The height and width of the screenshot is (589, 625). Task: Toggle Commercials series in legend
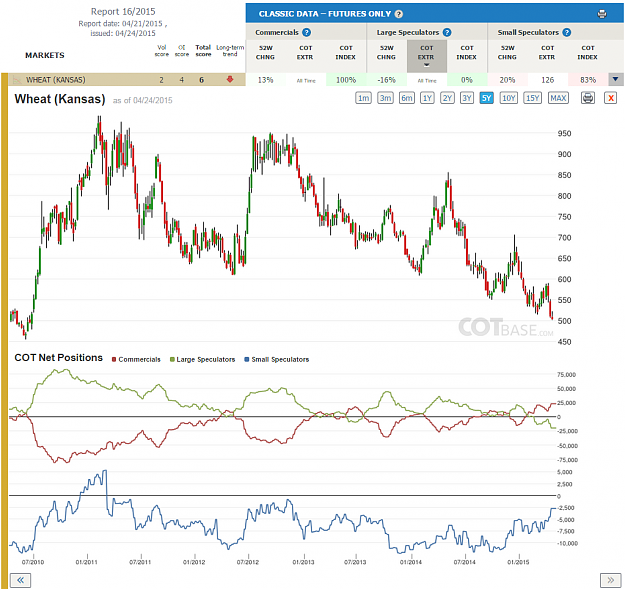[136, 359]
